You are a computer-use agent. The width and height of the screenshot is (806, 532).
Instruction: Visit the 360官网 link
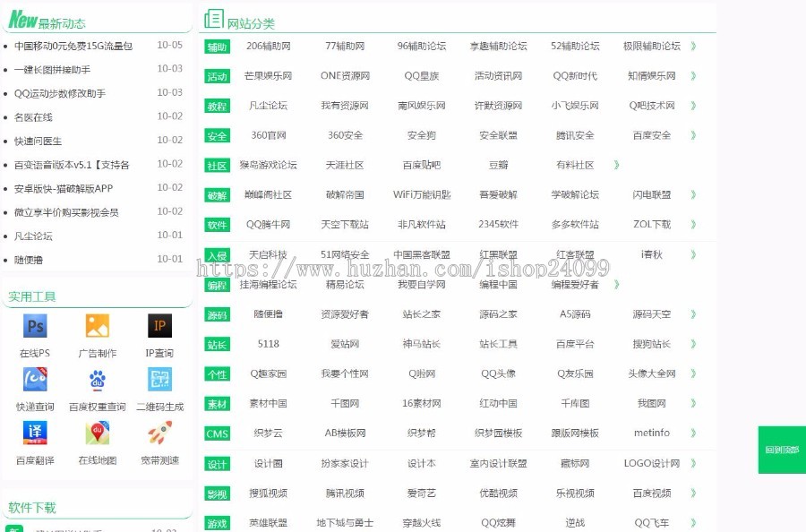click(268, 135)
